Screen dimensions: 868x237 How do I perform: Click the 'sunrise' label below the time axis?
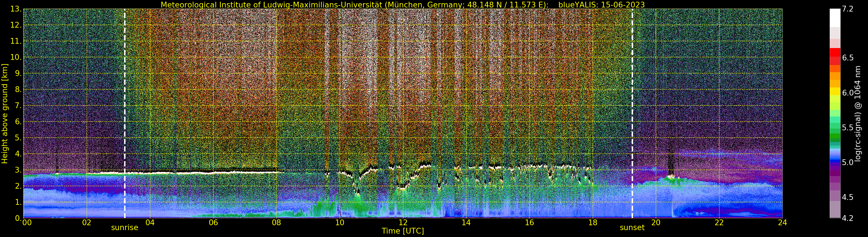pyautogui.click(x=125, y=228)
